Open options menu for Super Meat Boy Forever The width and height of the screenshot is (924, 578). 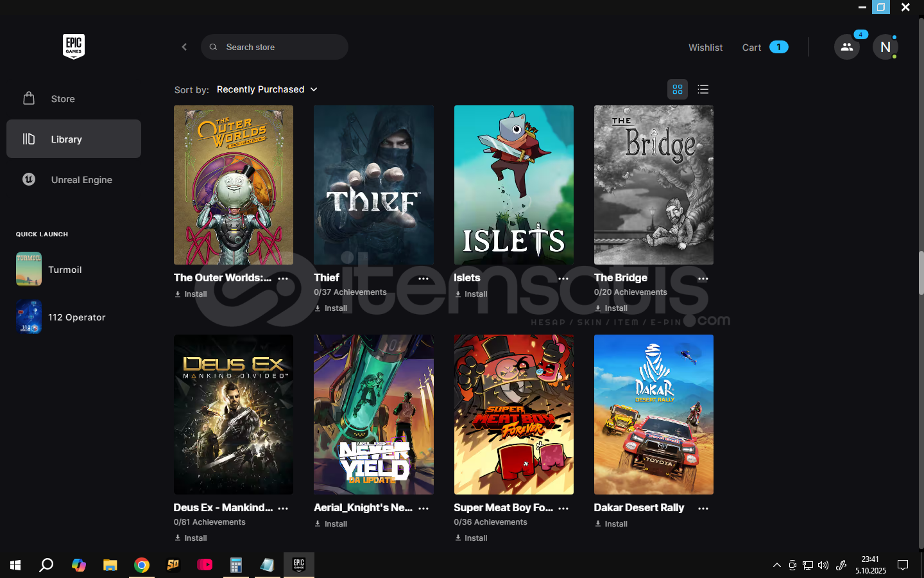click(563, 508)
